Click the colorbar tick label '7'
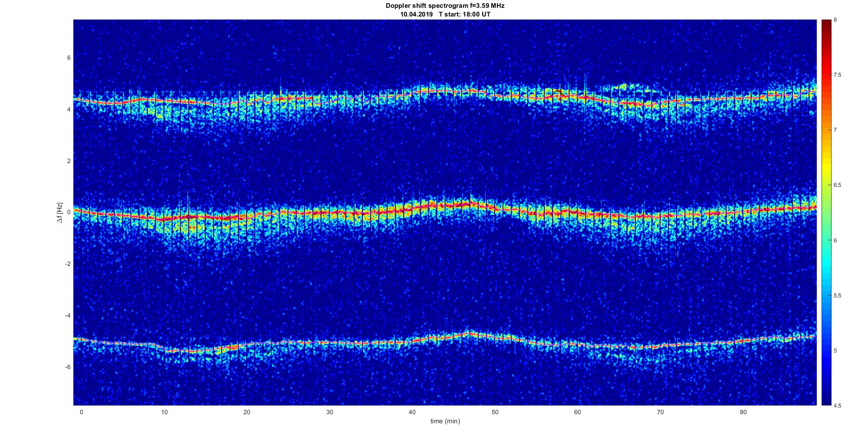The width and height of the screenshot is (868, 435). pos(835,130)
